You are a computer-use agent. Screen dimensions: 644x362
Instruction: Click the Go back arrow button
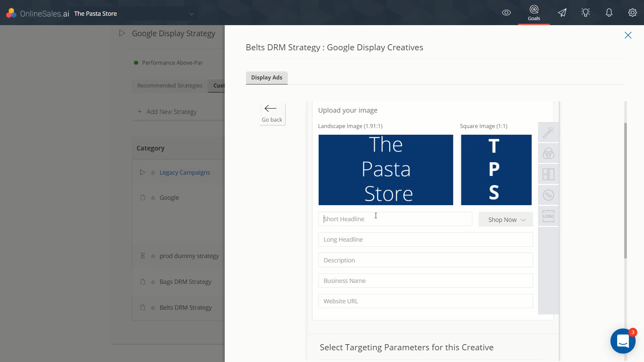(272, 114)
